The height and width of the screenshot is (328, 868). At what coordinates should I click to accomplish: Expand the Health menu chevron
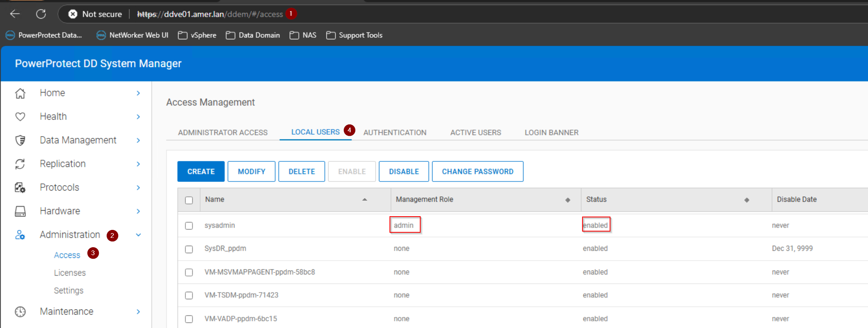tap(138, 117)
